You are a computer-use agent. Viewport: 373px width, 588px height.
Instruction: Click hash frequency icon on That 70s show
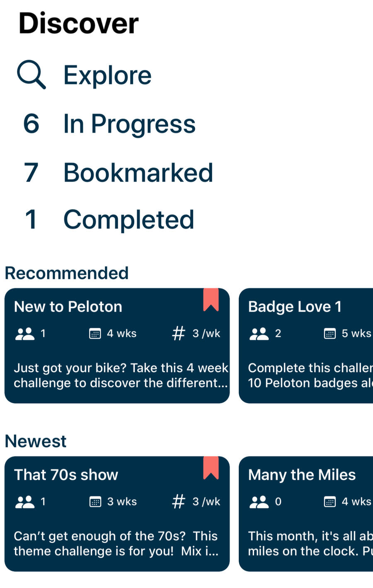point(179,501)
